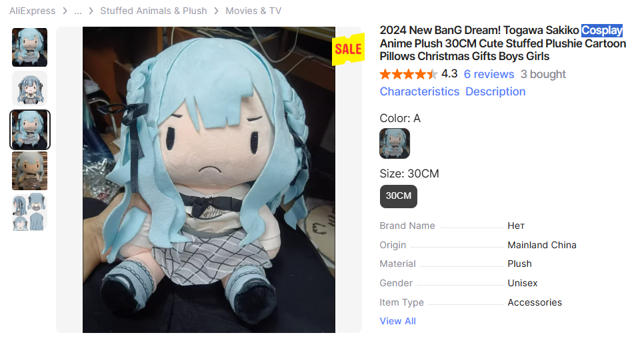The image size is (644, 355).
Task: Click the star rating icons
Action: coord(408,74)
